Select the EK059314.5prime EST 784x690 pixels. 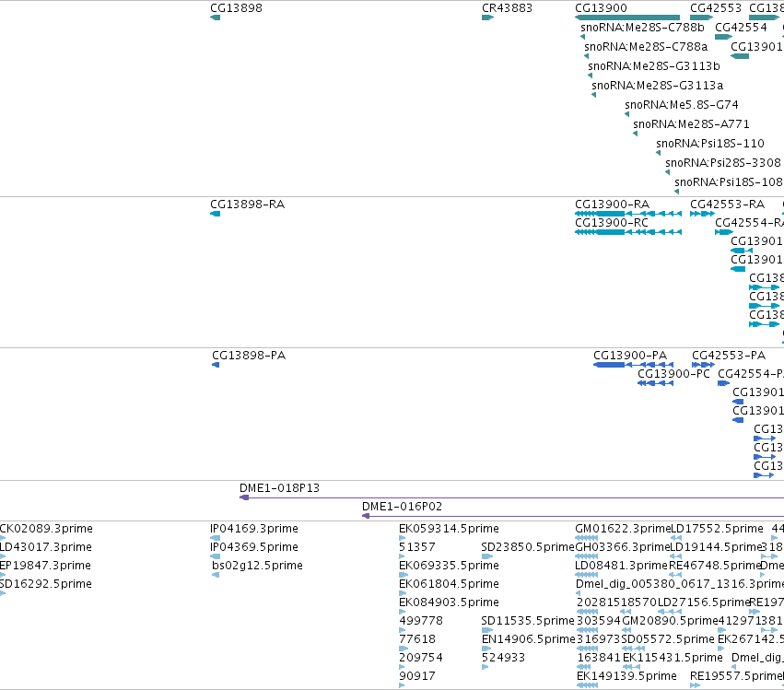pyautogui.click(x=449, y=529)
